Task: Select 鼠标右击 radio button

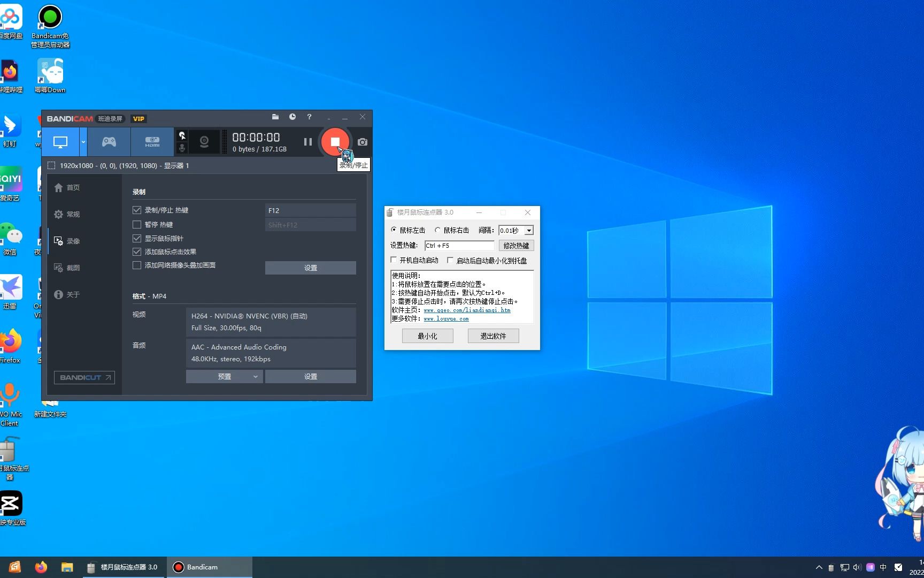Action: click(x=438, y=230)
